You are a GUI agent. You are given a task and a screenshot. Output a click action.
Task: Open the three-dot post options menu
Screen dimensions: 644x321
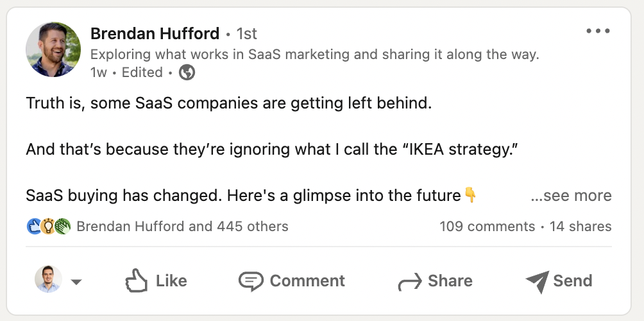[x=598, y=31]
